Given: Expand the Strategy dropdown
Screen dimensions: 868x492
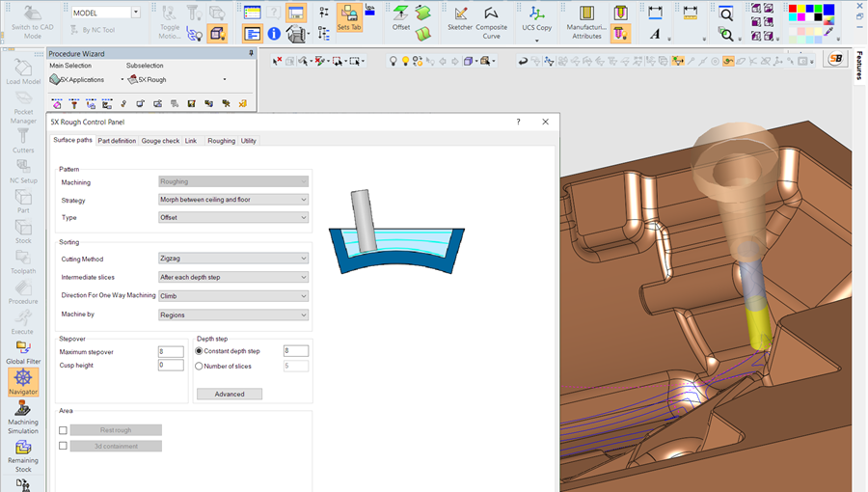Looking at the screenshot, I should coord(233,200).
